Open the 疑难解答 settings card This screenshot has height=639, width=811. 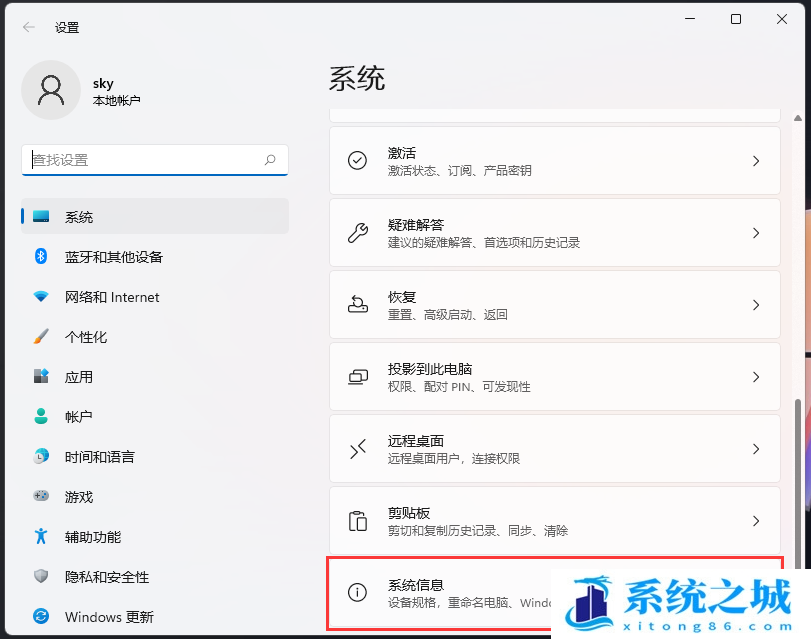554,233
